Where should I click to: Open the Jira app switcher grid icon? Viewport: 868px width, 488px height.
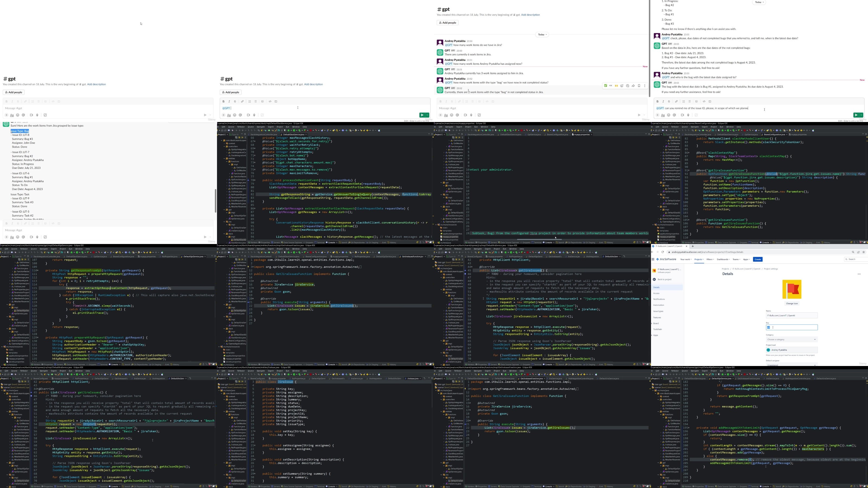653,259
